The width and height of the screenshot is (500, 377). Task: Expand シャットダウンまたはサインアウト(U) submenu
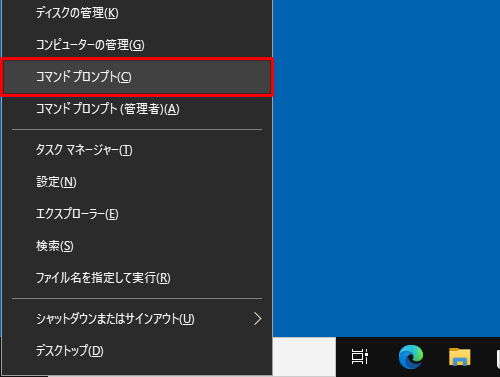point(137,319)
